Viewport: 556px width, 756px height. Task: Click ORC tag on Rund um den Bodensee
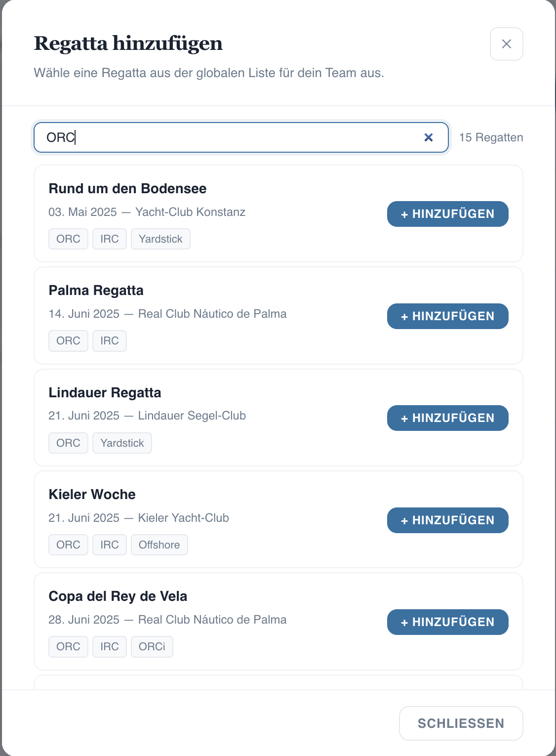click(68, 239)
